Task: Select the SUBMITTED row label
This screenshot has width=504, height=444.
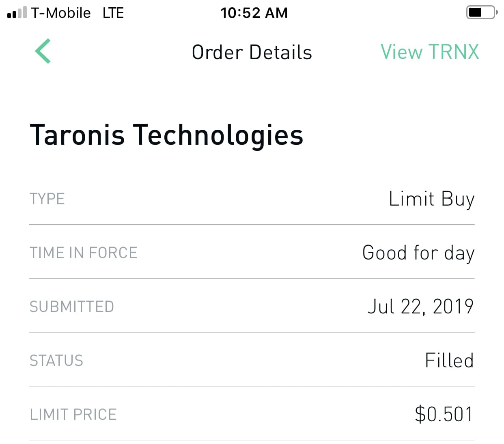Action: tap(71, 307)
